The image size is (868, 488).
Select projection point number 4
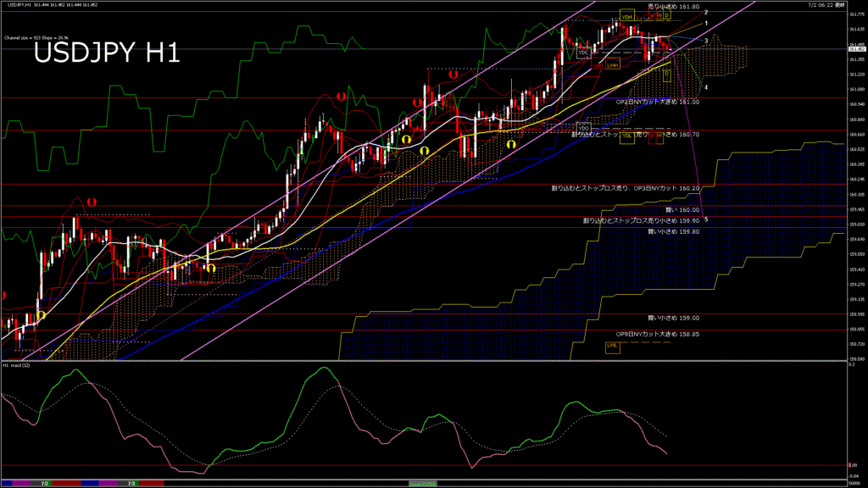click(706, 87)
